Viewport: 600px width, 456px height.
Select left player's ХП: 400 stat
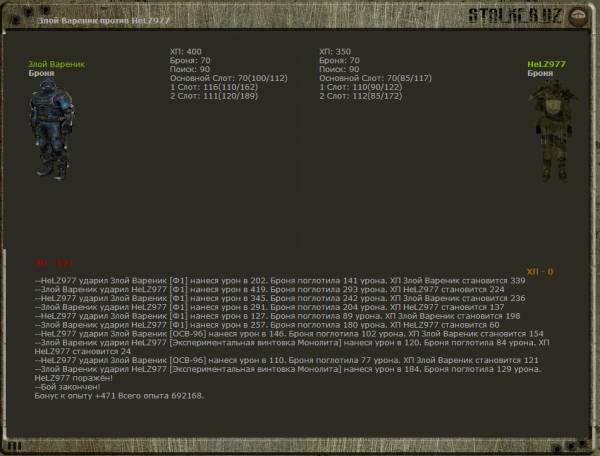click(x=185, y=51)
